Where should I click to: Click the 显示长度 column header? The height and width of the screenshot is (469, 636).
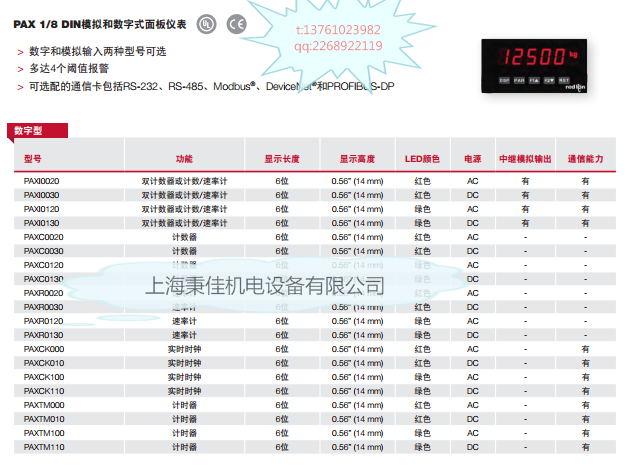pos(282,159)
